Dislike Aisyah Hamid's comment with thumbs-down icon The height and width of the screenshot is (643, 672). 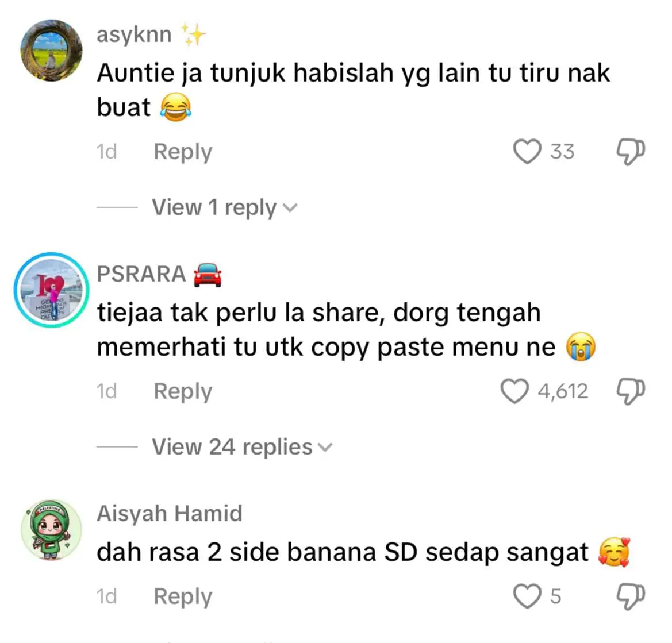coord(631,596)
